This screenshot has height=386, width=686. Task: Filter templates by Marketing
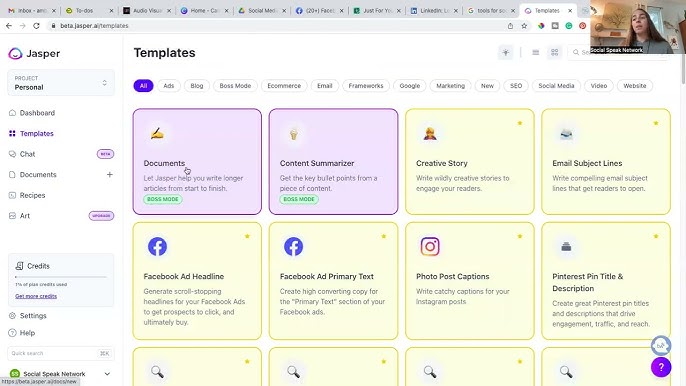pos(451,86)
